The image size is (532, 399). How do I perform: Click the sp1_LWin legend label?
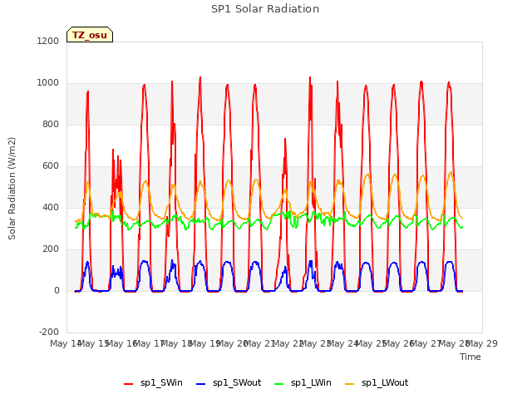click(x=311, y=382)
